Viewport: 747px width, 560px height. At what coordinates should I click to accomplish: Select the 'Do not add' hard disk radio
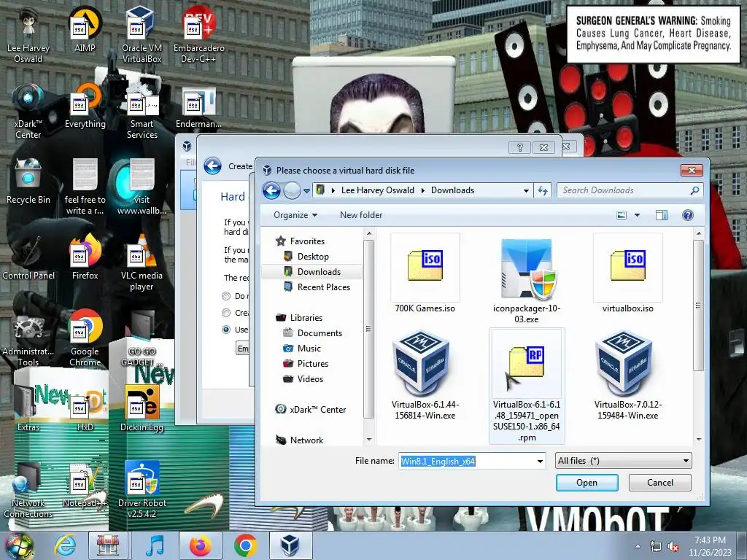click(x=226, y=296)
